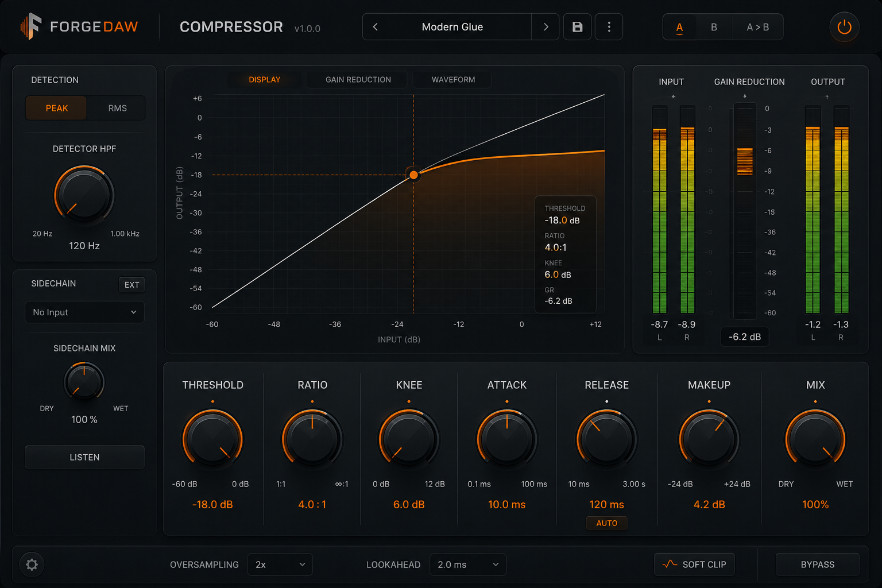Switch to the WAVEFORM tab
The height and width of the screenshot is (588, 882).
[453, 80]
